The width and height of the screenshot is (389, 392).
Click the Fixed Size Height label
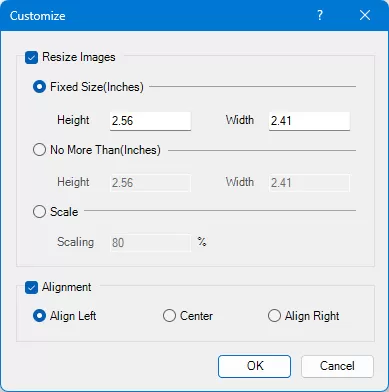point(73,120)
